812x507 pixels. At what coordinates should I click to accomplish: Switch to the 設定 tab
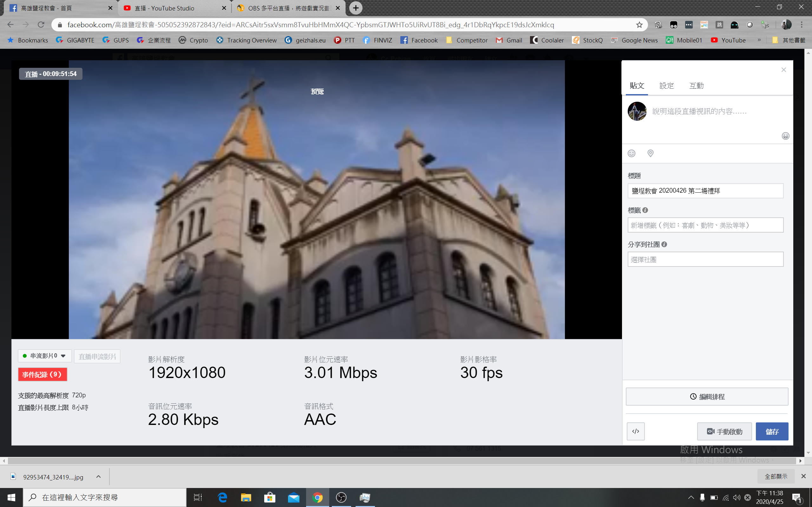[x=666, y=86]
